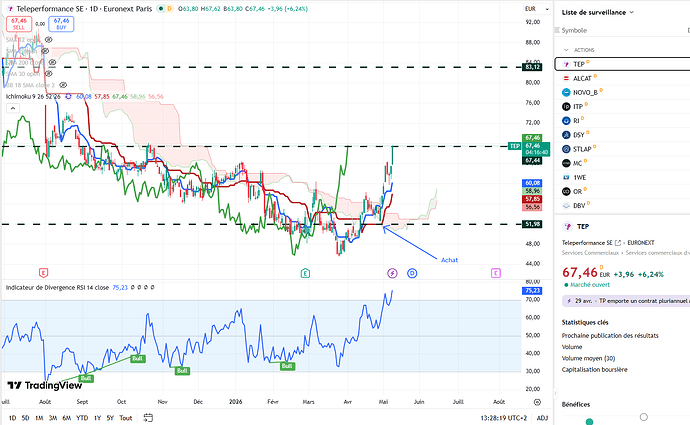Click Prochaine publication des résultats statistic
The width and height of the screenshot is (690, 425).
click(610, 335)
